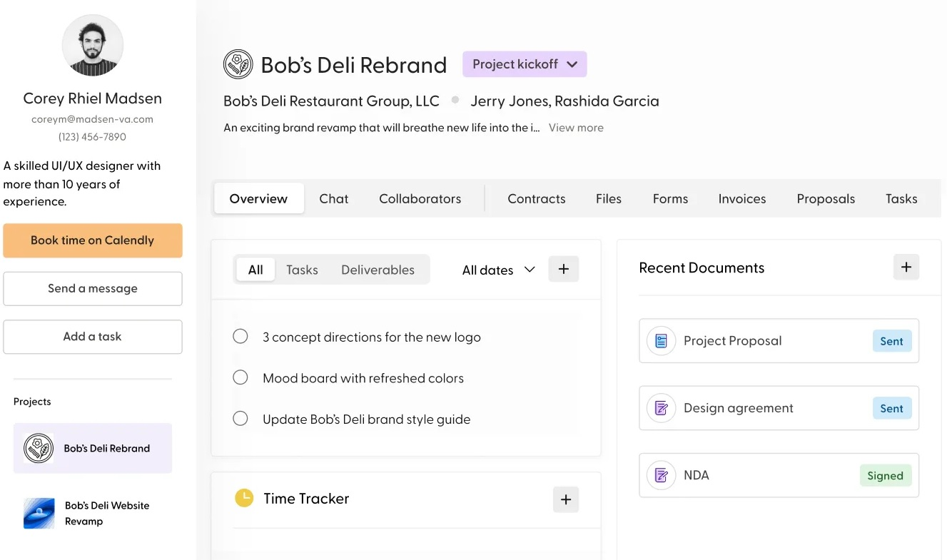Switch to the Invoices tab
The height and width of the screenshot is (560, 947).
[741, 199]
